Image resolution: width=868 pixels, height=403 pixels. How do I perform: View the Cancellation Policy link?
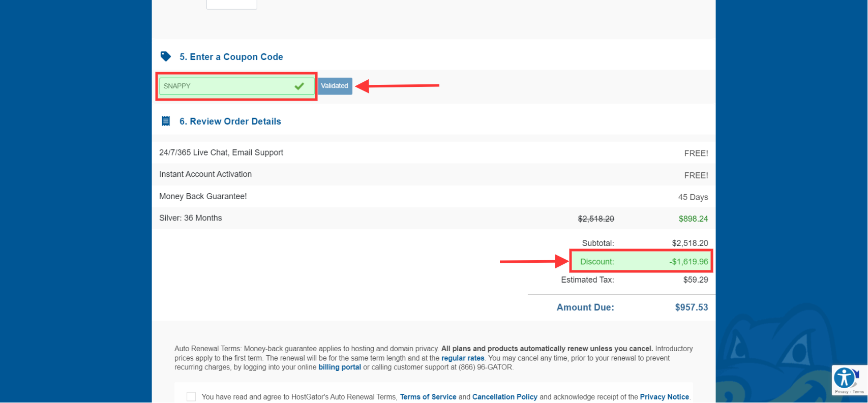point(504,397)
